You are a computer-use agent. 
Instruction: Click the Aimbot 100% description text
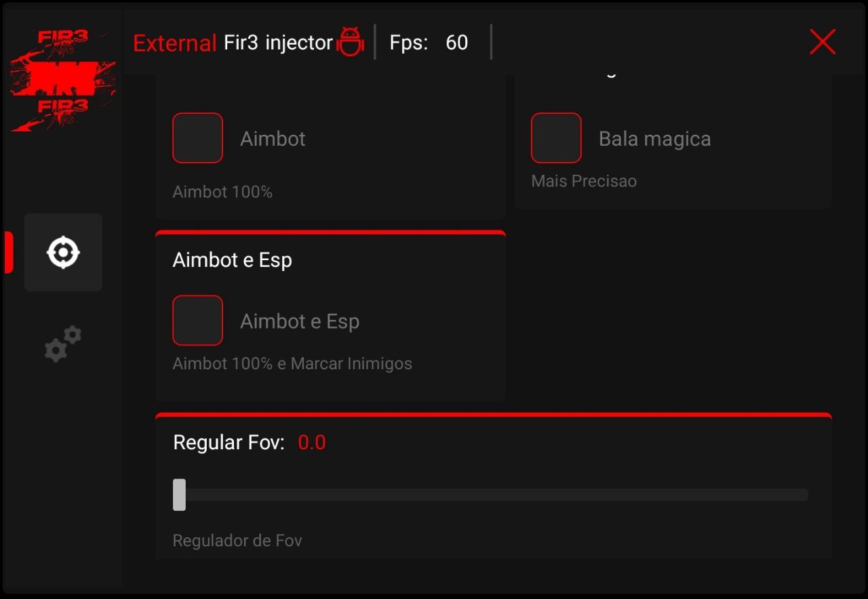tap(222, 192)
